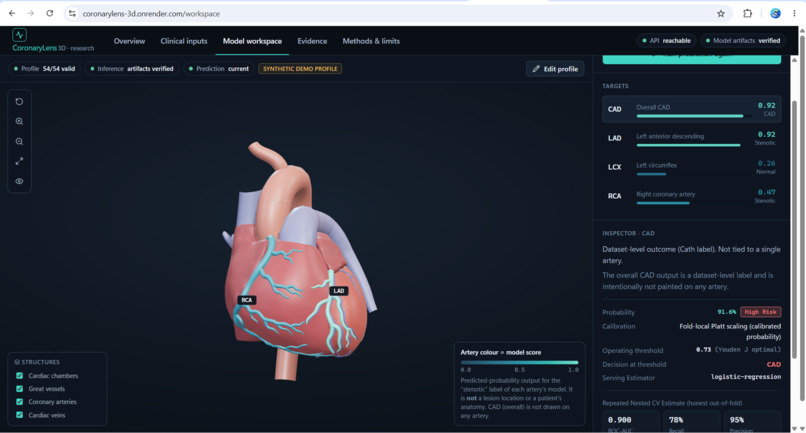Viewport: 806px width, 433px height.
Task: Click the Inference artifacts verified chip
Action: (x=132, y=68)
